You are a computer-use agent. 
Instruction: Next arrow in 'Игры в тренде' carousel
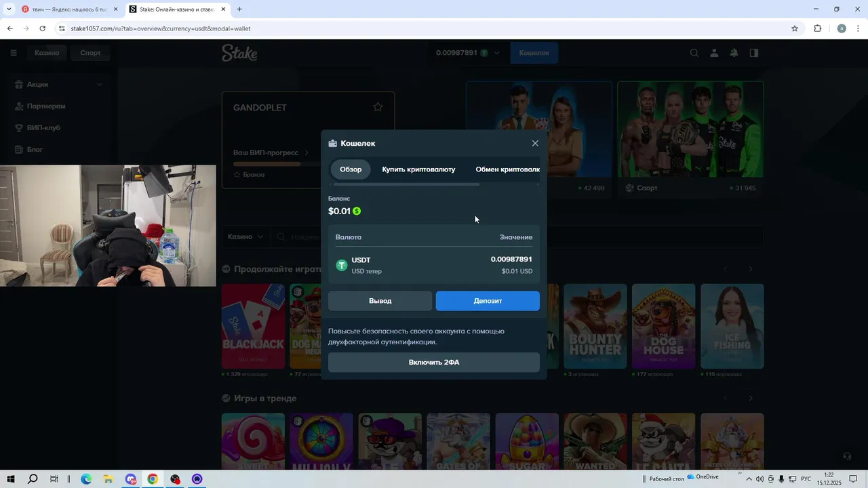click(751, 398)
